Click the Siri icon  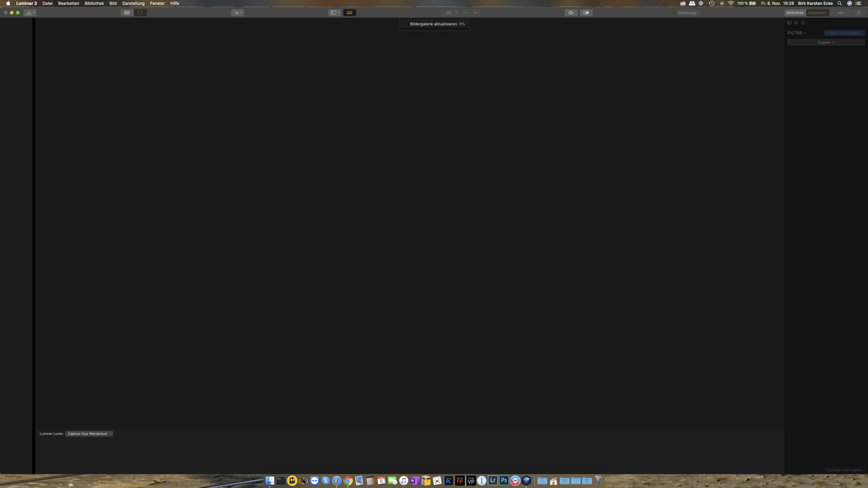tap(849, 3)
